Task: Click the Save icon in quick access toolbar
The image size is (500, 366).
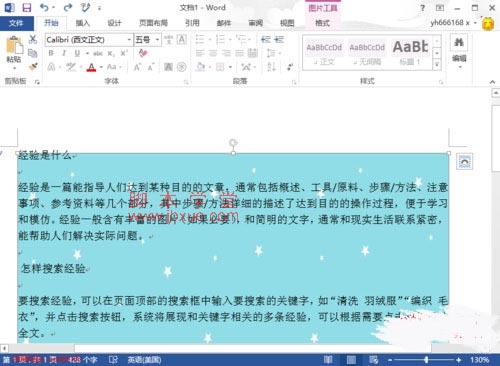Action: [x=26, y=7]
